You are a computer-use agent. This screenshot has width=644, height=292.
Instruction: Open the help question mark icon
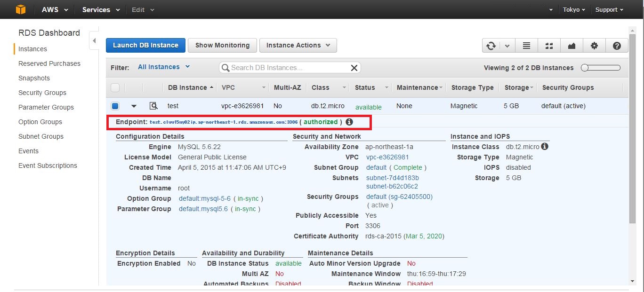click(x=617, y=46)
